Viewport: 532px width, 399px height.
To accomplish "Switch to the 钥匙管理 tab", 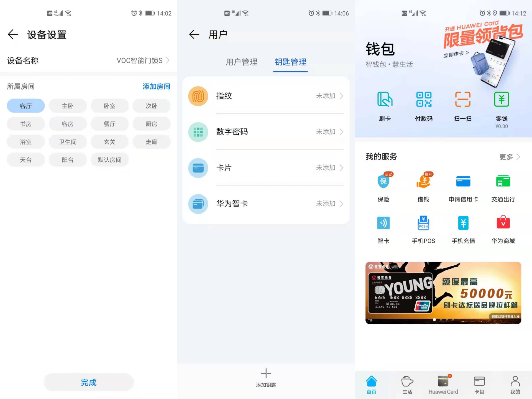I will [x=290, y=62].
